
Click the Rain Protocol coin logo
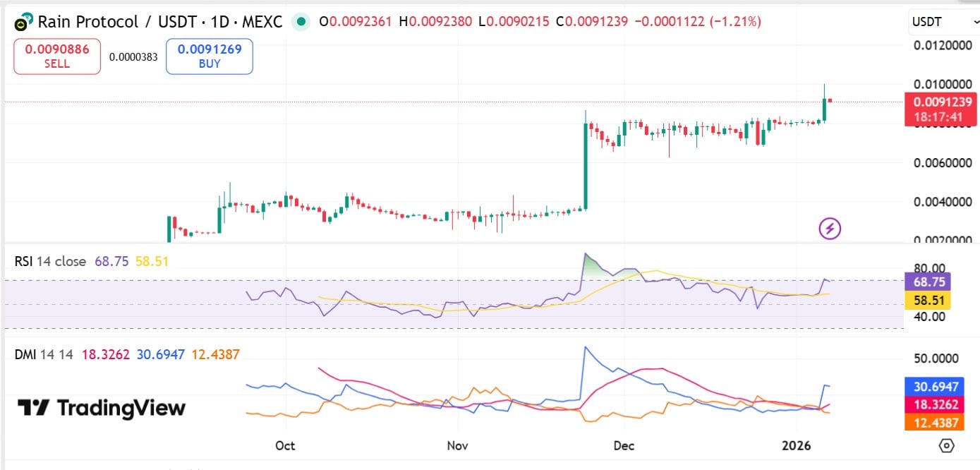[23, 20]
